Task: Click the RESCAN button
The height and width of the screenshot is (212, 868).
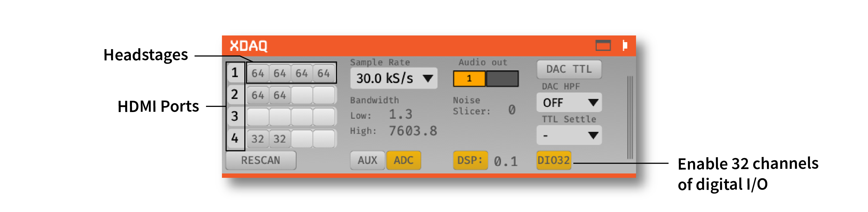Action: click(261, 160)
